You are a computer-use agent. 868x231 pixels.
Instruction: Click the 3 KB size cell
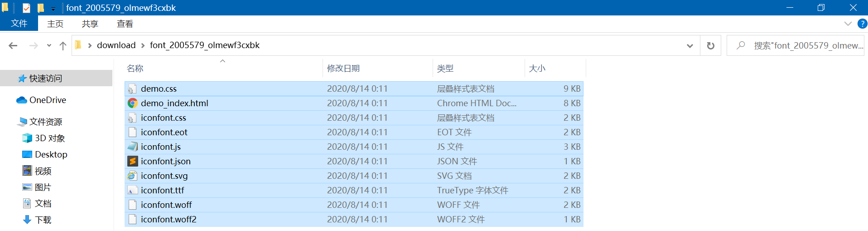[x=572, y=147]
